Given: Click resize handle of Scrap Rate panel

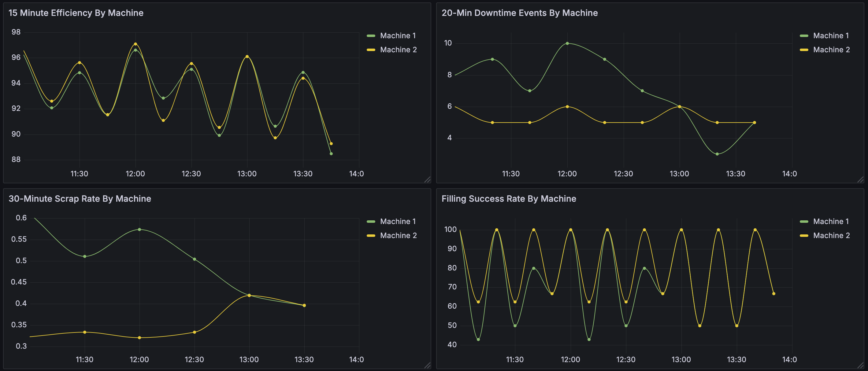Looking at the screenshot, I should pyautogui.click(x=427, y=365).
